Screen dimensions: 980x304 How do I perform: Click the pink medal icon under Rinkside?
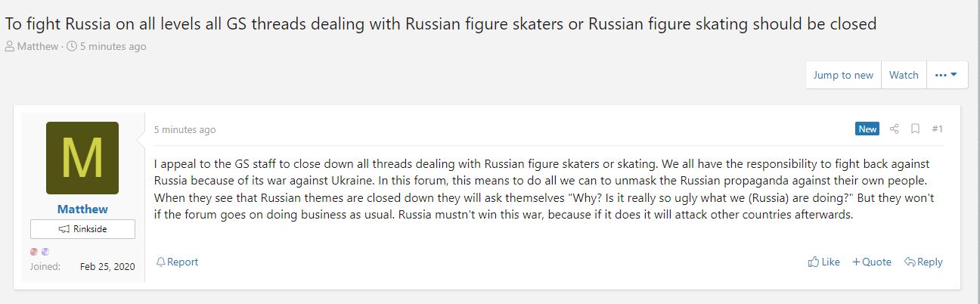coord(34,252)
